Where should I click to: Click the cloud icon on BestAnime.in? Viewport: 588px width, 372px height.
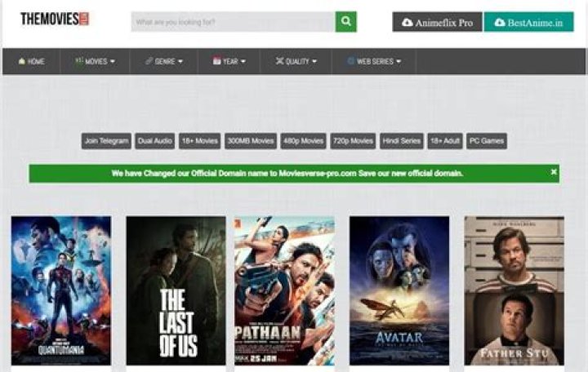[x=500, y=23]
